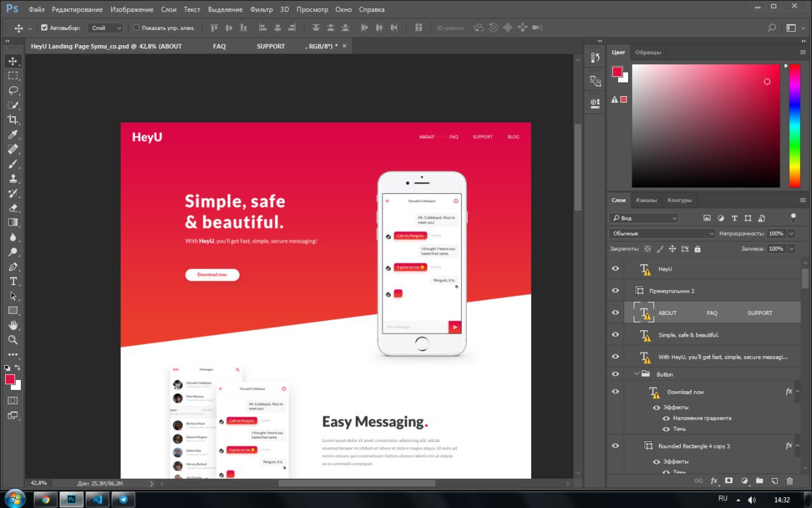Swap foreground and background colors

click(18, 367)
